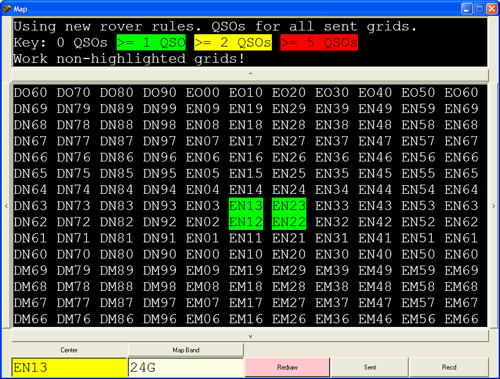Click the '0 QSOs' key text
The image size is (500, 379).
(x=82, y=43)
